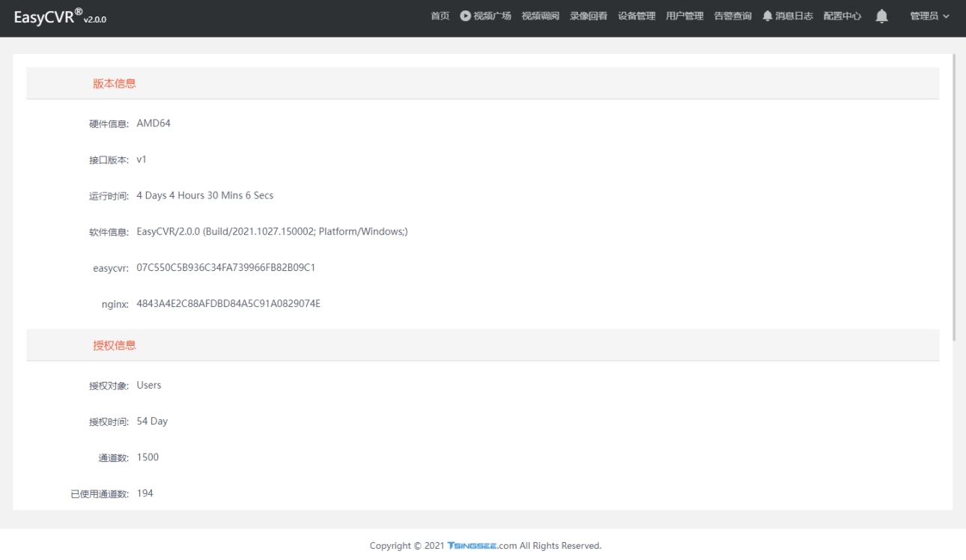Image resolution: width=966 pixels, height=560 pixels.
Task: Open the 视频调阅 menu item
Action: (x=540, y=16)
